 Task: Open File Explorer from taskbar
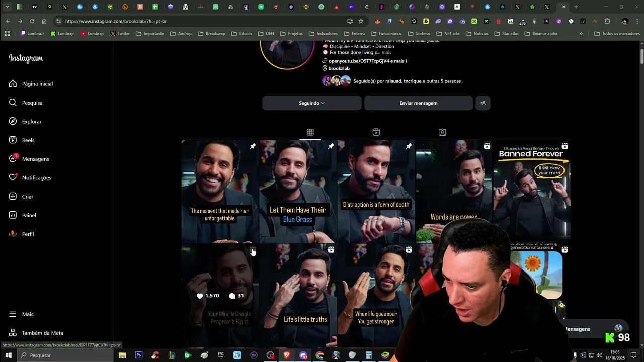[122, 355]
